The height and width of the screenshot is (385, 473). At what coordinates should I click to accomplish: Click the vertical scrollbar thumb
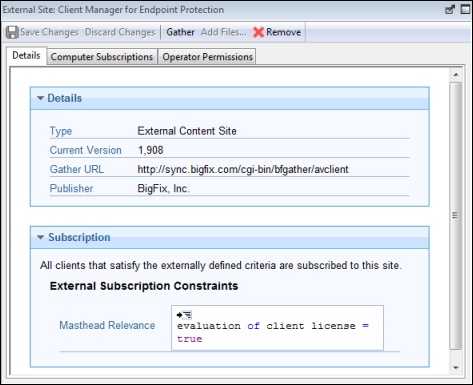[456, 216]
